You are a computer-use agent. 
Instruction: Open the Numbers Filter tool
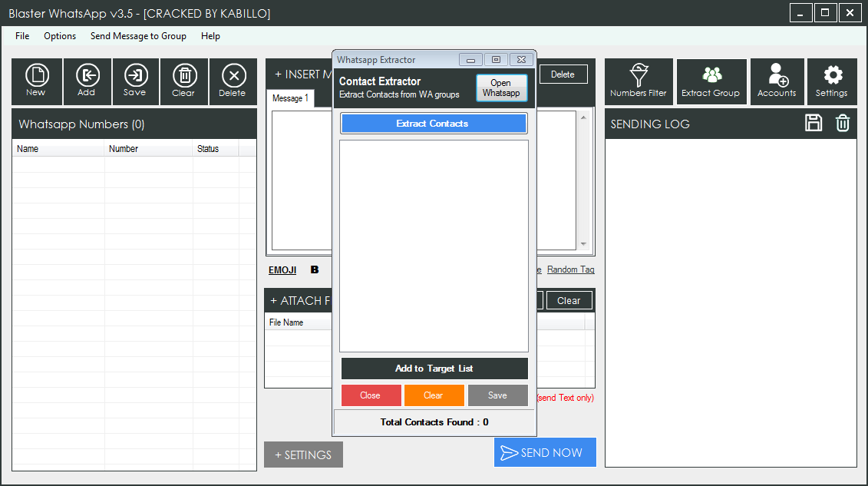pos(639,81)
